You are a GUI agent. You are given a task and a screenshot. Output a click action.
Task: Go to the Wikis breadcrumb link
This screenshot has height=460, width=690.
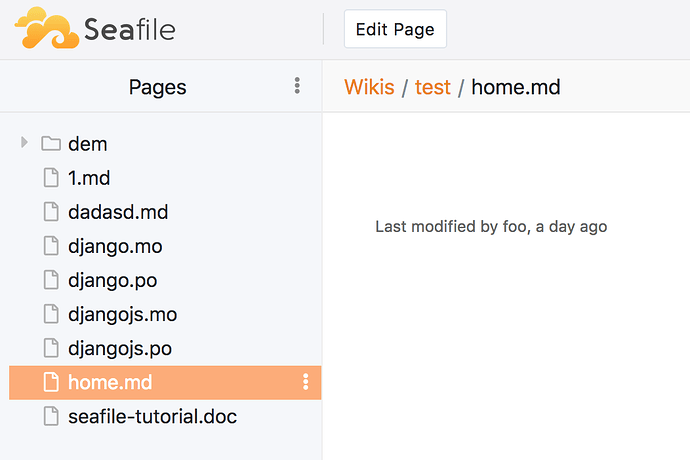(x=369, y=87)
